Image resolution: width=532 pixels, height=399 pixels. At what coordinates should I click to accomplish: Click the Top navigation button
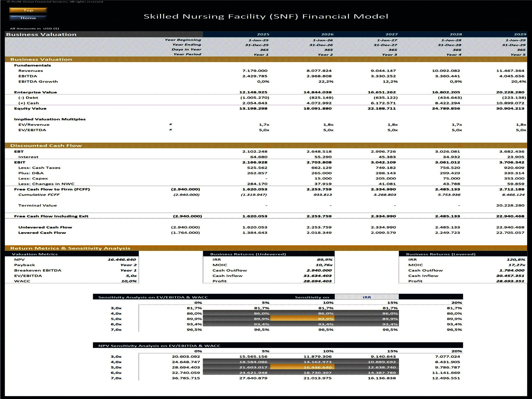(x=29, y=10)
